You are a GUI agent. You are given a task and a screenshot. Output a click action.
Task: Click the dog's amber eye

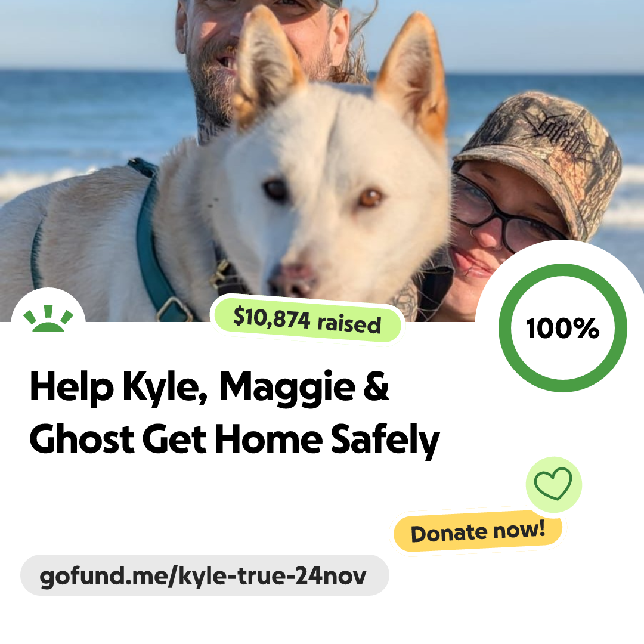point(370,198)
